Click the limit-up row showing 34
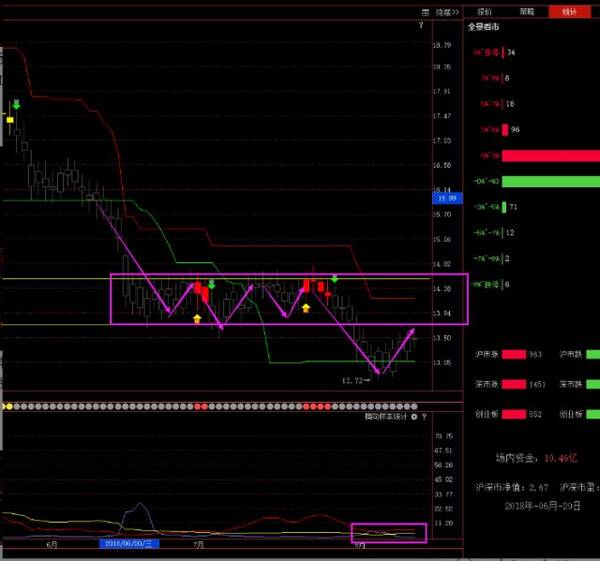600x561 pixels. (494, 52)
